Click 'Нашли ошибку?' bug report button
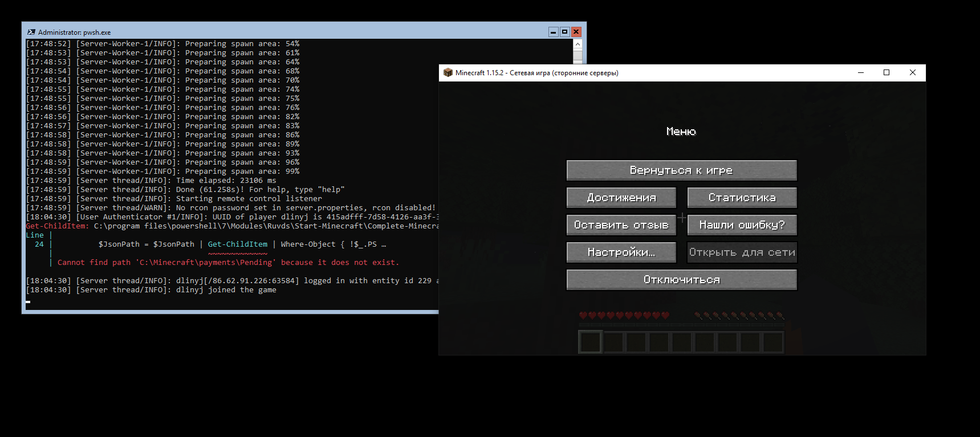The width and height of the screenshot is (980, 437). (742, 225)
